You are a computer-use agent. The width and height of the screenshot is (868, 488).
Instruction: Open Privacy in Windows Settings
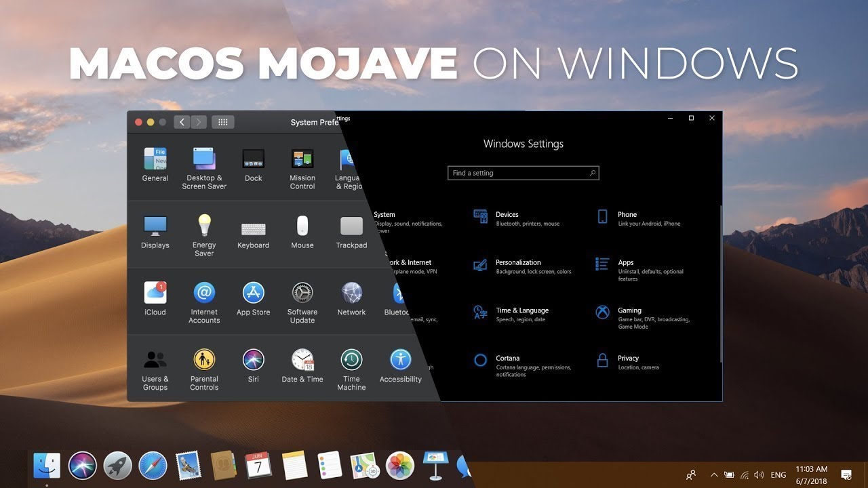[627, 362]
